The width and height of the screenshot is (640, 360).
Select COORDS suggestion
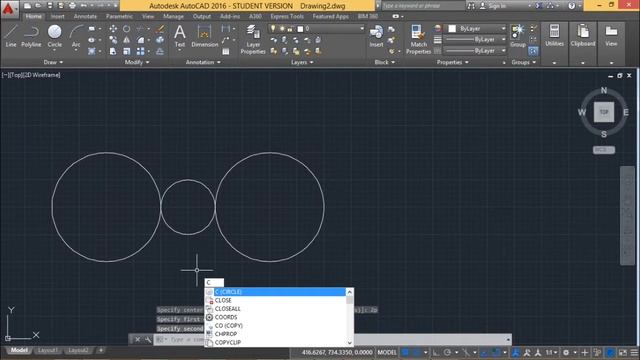pyautogui.click(x=275, y=317)
